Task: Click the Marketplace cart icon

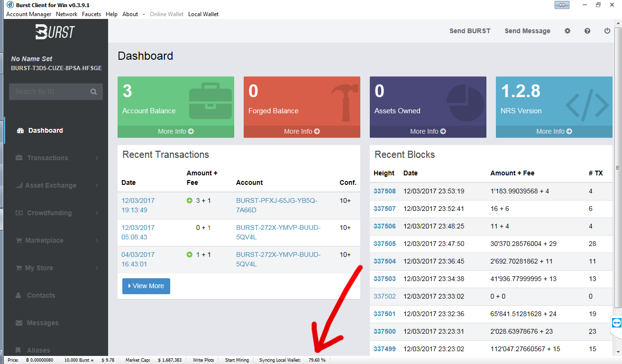Action: (18, 240)
